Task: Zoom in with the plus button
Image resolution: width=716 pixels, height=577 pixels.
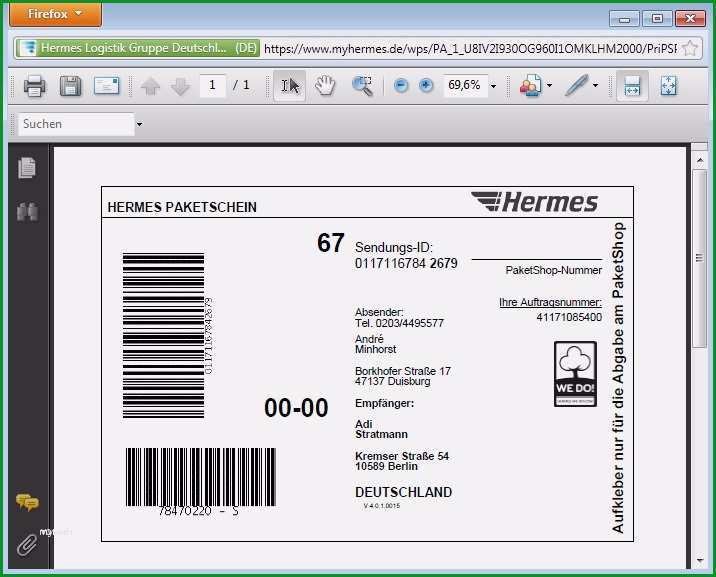Action: click(426, 85)
